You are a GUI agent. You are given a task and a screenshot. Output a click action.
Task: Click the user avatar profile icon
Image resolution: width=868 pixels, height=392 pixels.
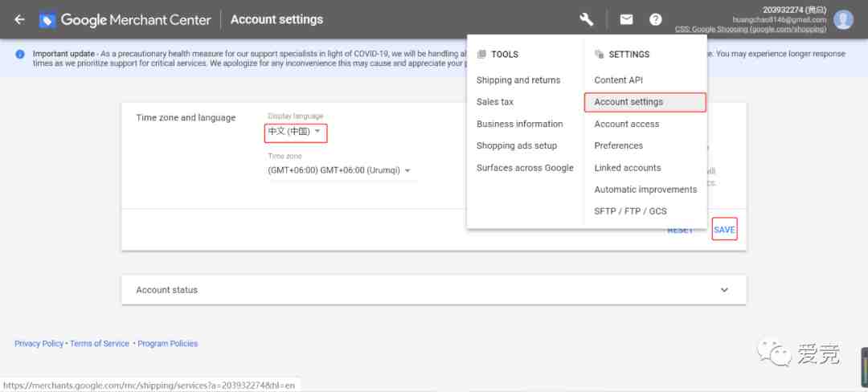click(843, 19)
